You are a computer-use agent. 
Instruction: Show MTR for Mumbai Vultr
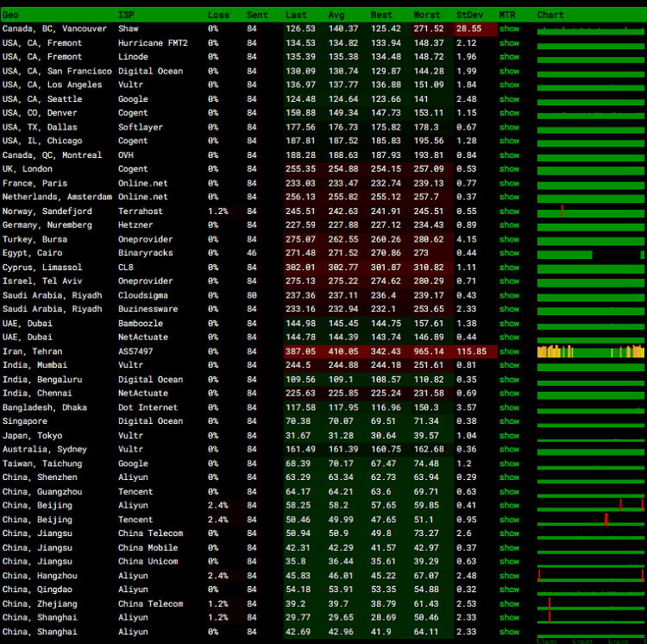click(509, 365)
